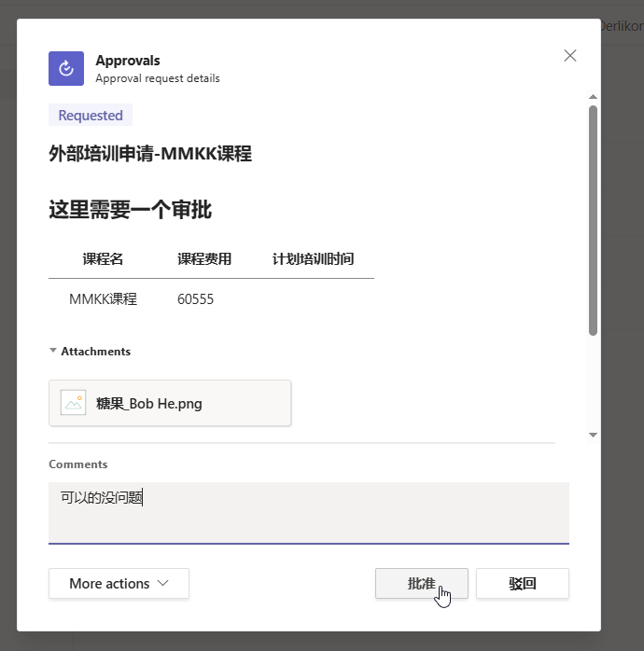Select the 计划培训时间 column header
This screenshot has height=651, width=644.
pos(313,259)
